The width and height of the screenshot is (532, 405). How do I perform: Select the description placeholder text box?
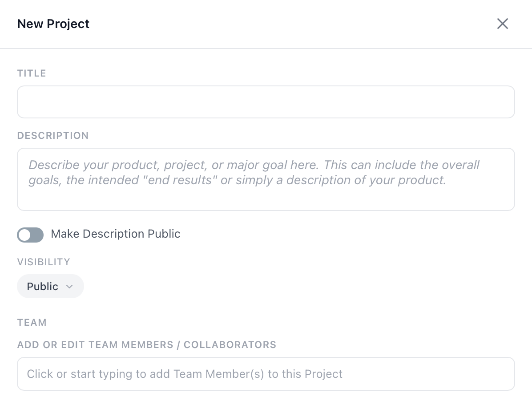tap(266, 178)
